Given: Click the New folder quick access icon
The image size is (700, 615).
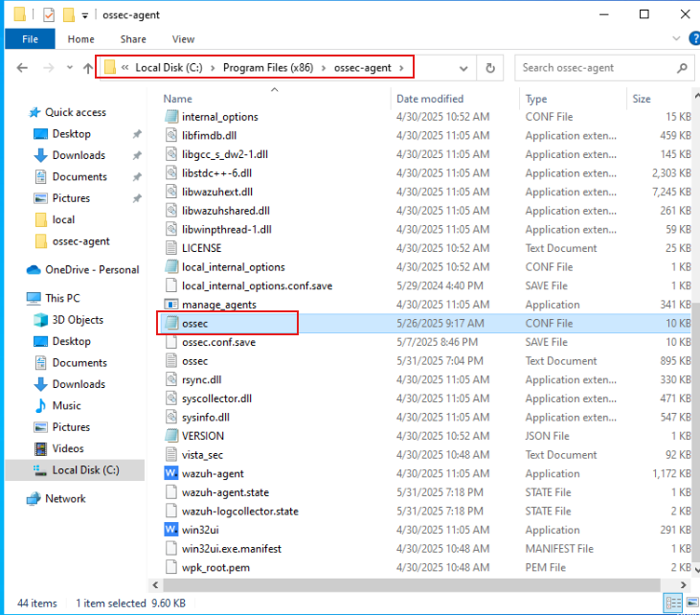Looking at the screenshot, I should (69, 14).
